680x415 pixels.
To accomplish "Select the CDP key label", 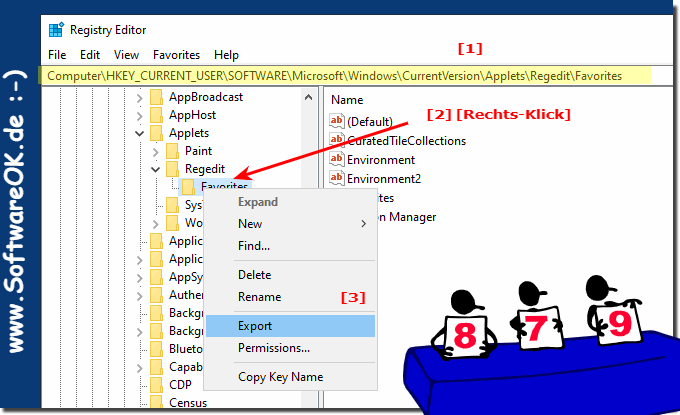I will (x=180, y=385).
